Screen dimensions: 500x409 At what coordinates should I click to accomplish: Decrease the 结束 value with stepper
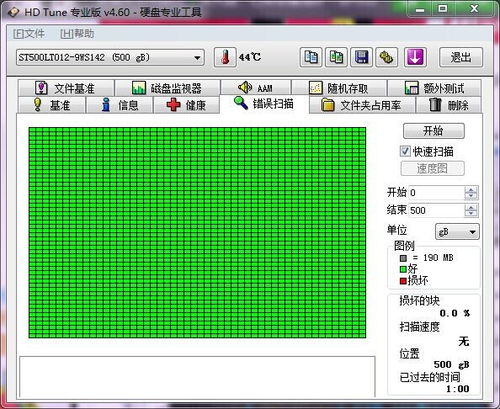pyautogui.click(x=471, y=213)
